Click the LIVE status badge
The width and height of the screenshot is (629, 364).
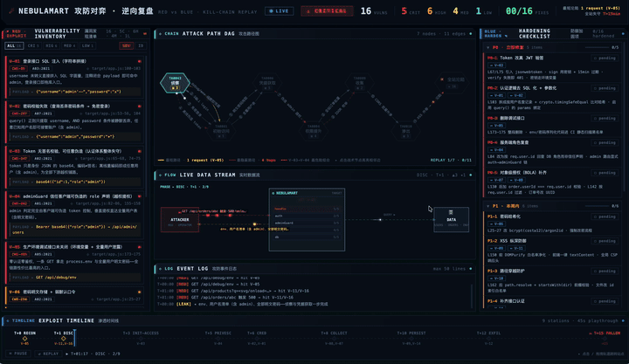tap(279, 11)
